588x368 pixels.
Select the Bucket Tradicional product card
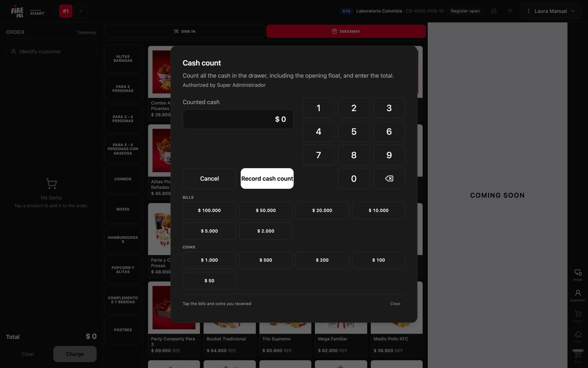pos(230,339)
